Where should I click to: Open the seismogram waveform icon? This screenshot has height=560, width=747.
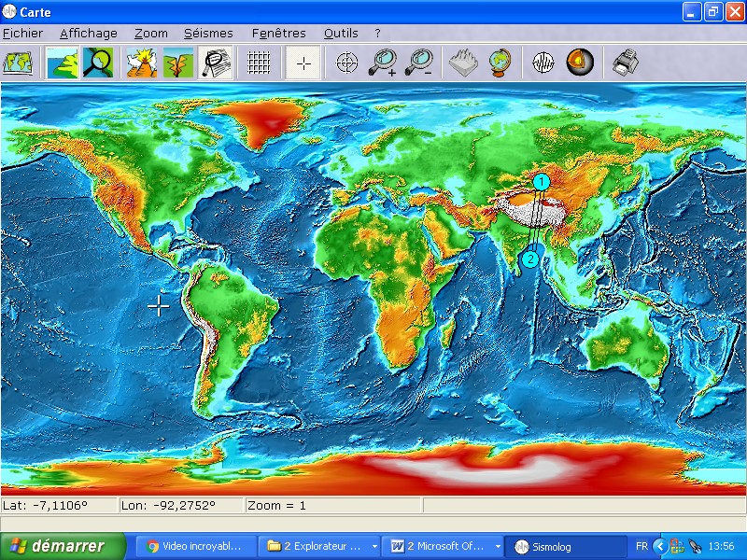click(x=543, y=63)
